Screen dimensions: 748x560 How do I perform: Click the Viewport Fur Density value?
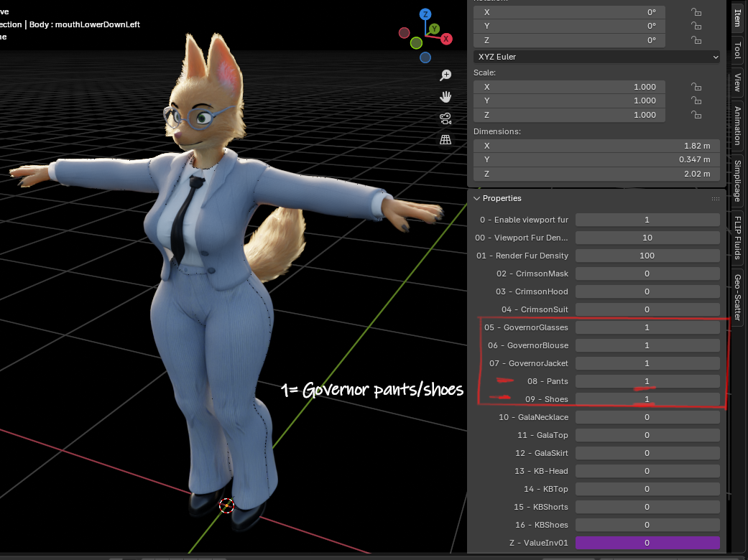tap(647, 238)
